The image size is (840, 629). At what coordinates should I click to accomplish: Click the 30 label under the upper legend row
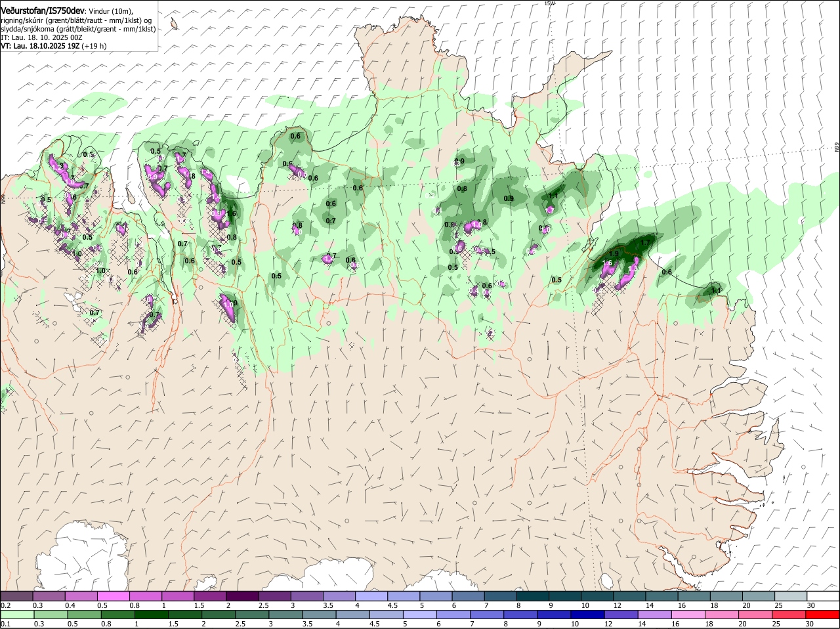811,605
